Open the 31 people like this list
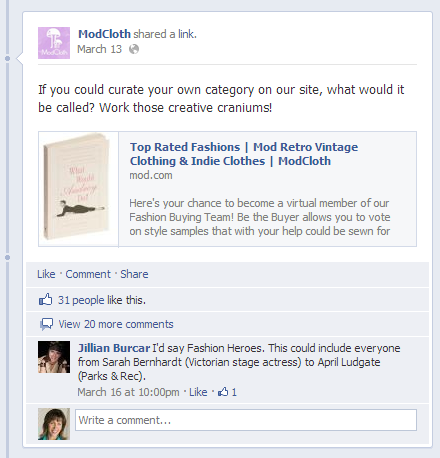Screen dimensions: 440x458 coord(102,300)
